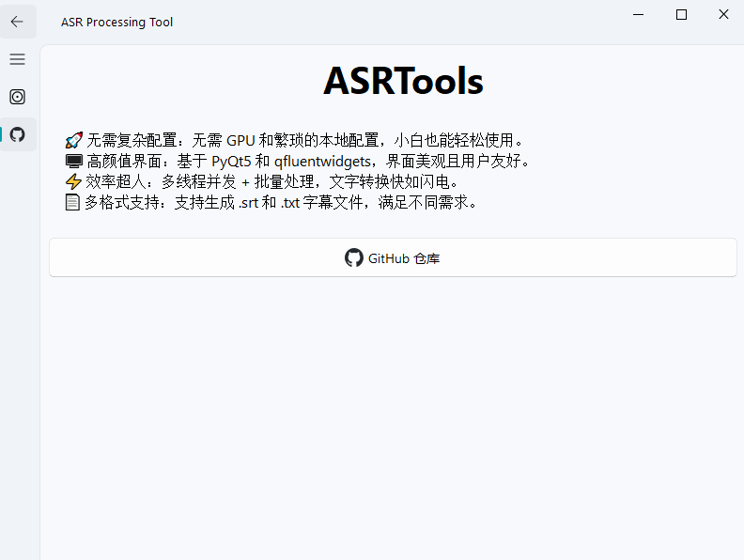
Task: Click the computer monitor emoji before 高颜值界面
Action: (x=73, y=161)
